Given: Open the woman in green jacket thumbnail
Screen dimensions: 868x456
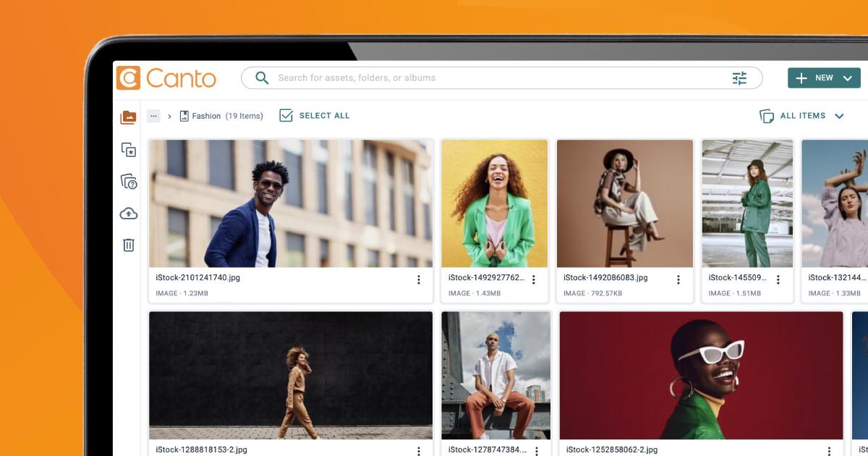Looking at the screenshot, I should click(x=495, y=204).
